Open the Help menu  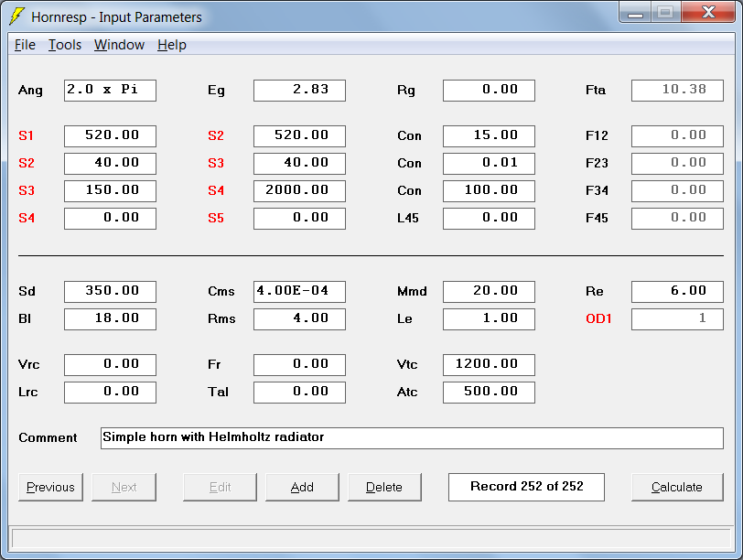click(171, 45)
